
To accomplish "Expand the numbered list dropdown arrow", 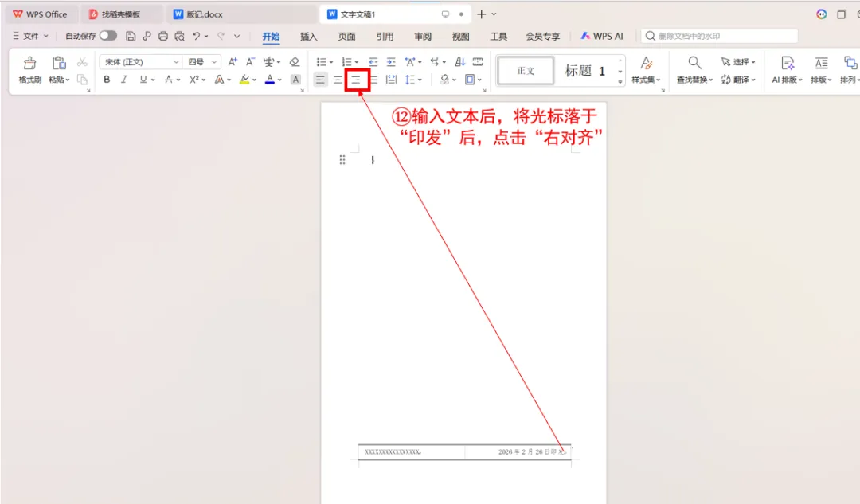I will [357, 63].
